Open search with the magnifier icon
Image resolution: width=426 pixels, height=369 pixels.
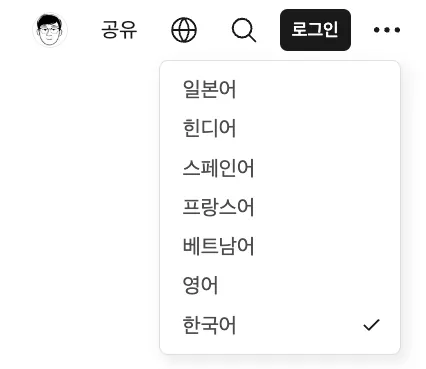click(x=244, y=30)
